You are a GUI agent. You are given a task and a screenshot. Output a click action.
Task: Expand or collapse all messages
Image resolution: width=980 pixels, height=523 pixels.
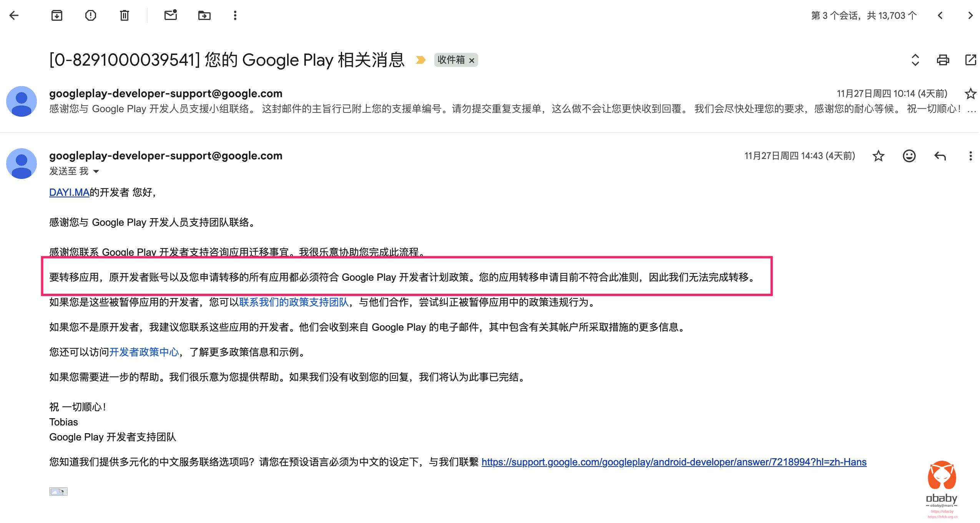point(915,60)
